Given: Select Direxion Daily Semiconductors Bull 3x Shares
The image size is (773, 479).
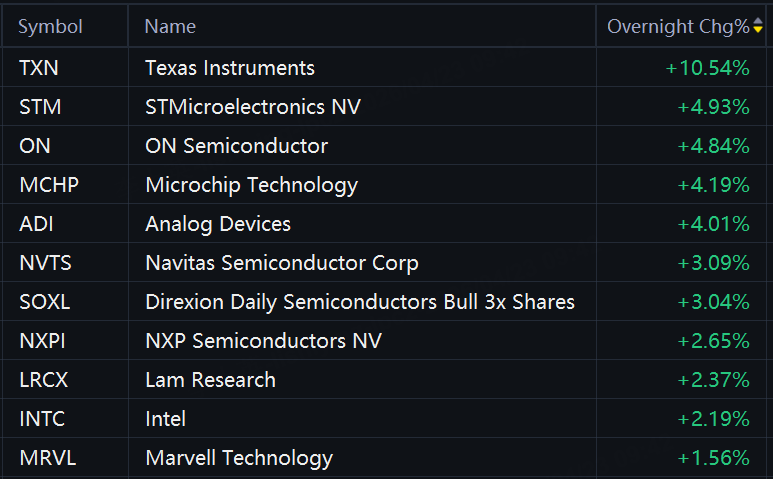Looking at the screenshot, I should [360, 302].
